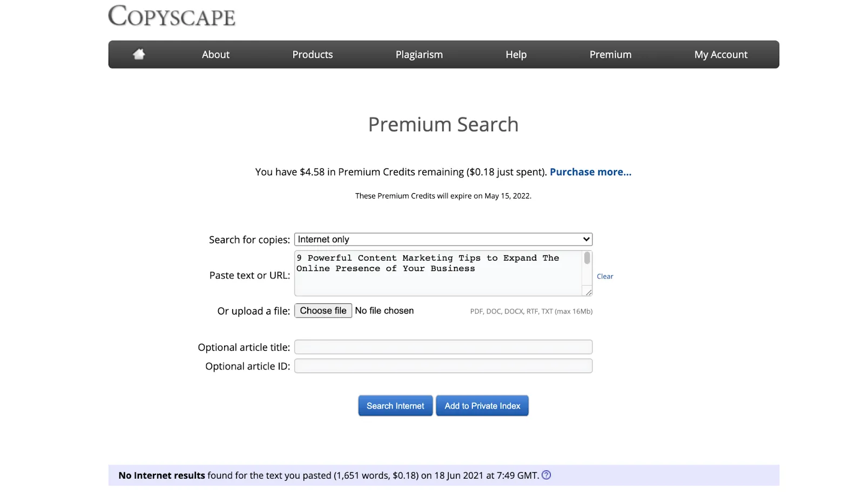Click the 'Premium Search' heading

(x=443, y=125)
